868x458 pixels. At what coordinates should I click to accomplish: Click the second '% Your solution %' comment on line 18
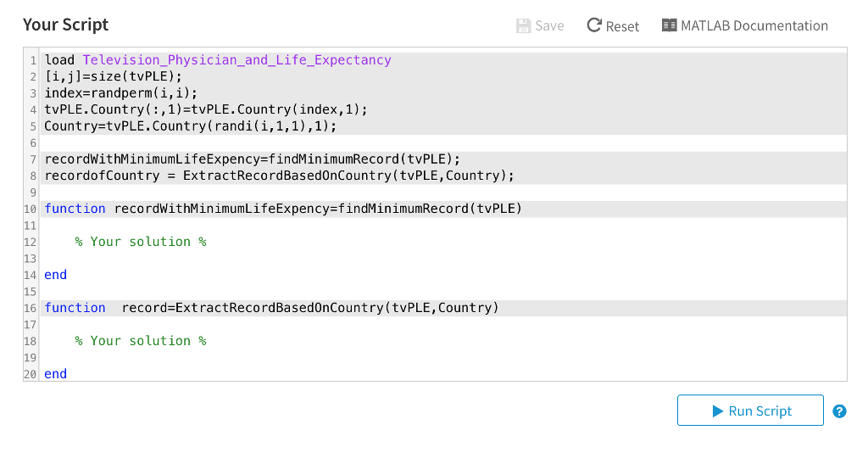pyautogui.click(x=141, y=341)
